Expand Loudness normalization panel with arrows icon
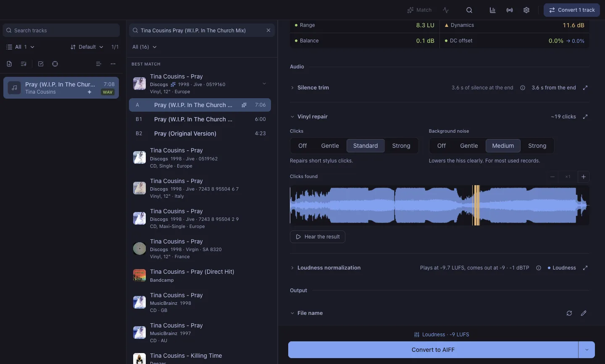This screenshot has width=605, height=364. point(585,268)
